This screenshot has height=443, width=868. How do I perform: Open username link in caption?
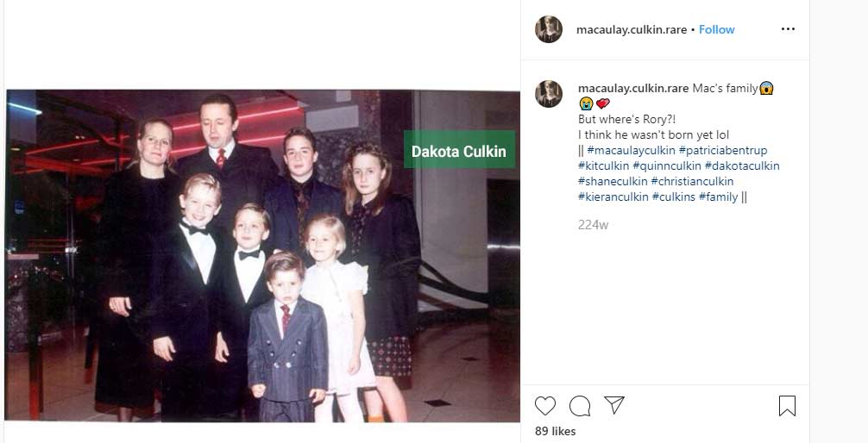(x=633, y=89)
